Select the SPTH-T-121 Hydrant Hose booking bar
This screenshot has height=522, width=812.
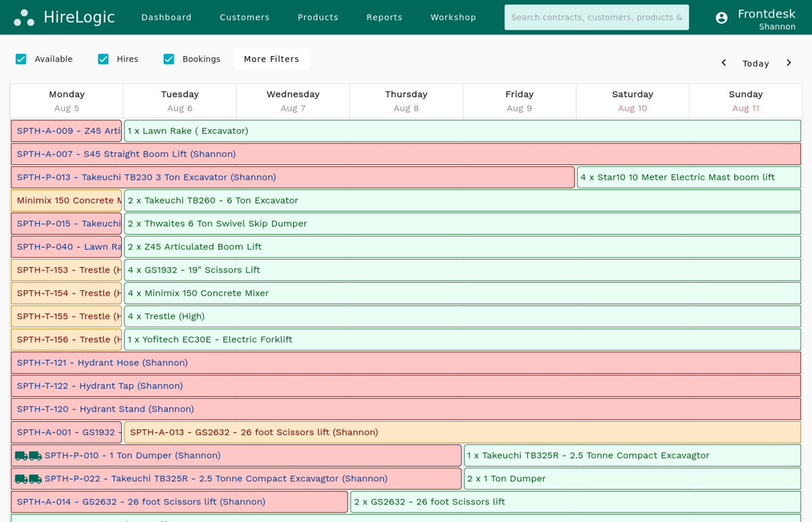[271, 362]
